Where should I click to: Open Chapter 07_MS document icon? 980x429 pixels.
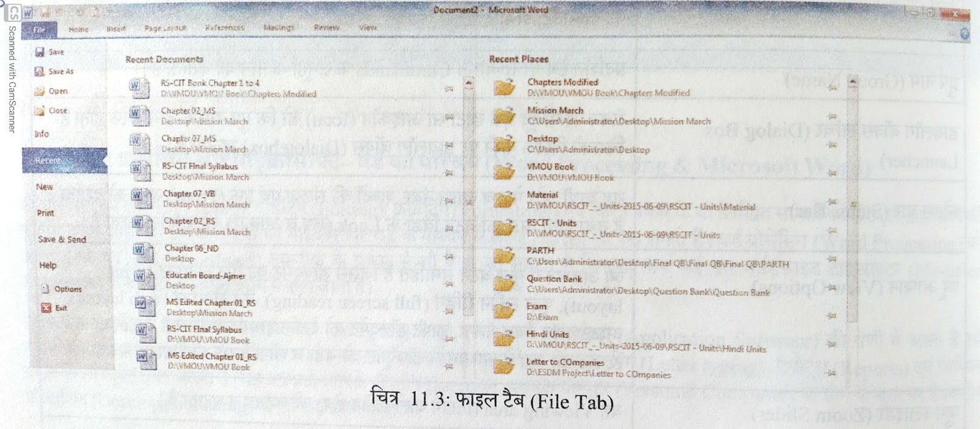point(140,143)
